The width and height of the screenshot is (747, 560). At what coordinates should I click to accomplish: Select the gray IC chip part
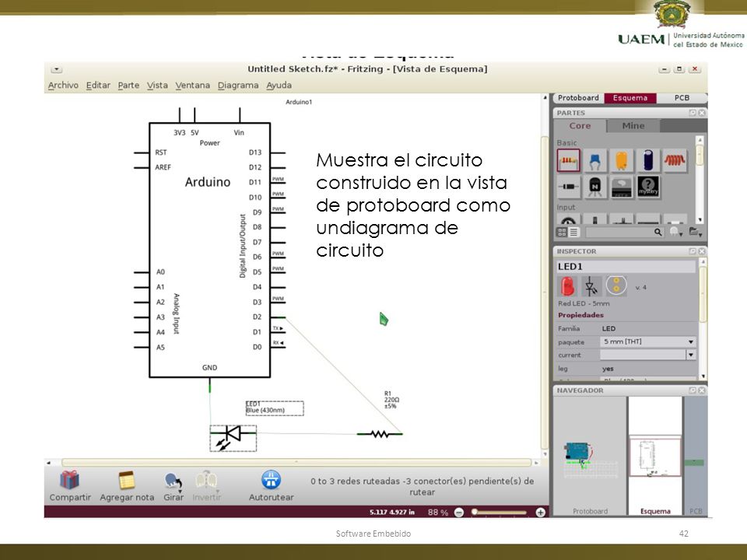pos(621,187)
